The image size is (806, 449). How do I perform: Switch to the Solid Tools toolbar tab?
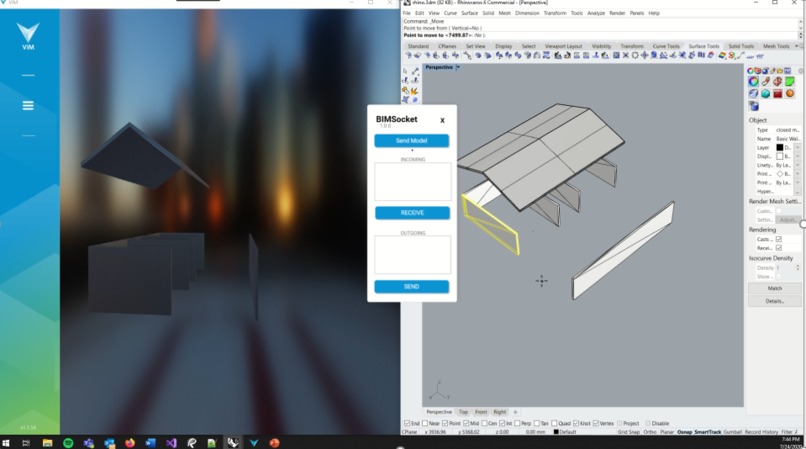pyautogui.click(x=741, y=46)
